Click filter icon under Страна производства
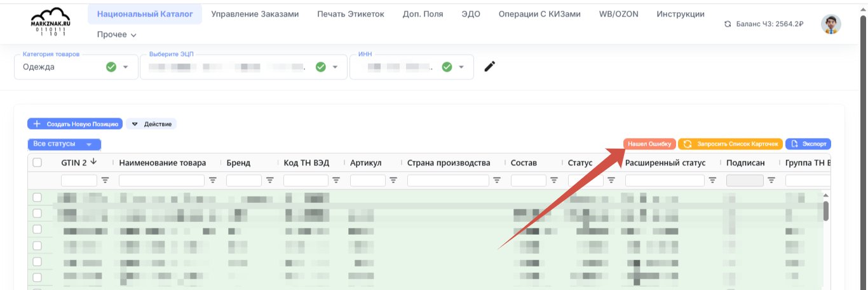 pyautogui.click(x=496, y=181)
